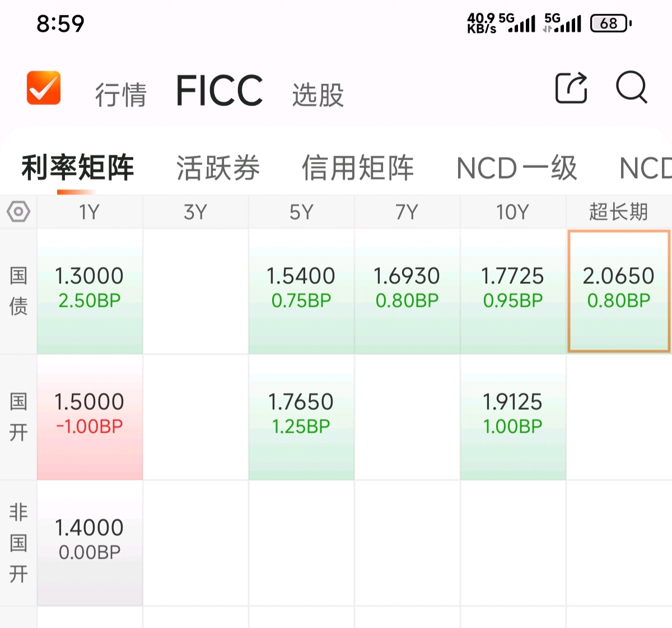672x628 pixels.
Task: Open 国债 1Y cell showing 1.3000
Action: tap(90, 292)
